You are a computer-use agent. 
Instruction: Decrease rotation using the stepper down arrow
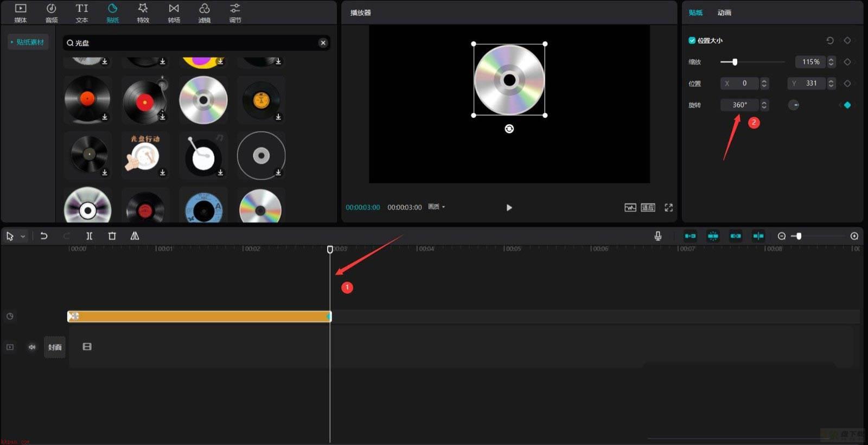(x=764, y=107)
